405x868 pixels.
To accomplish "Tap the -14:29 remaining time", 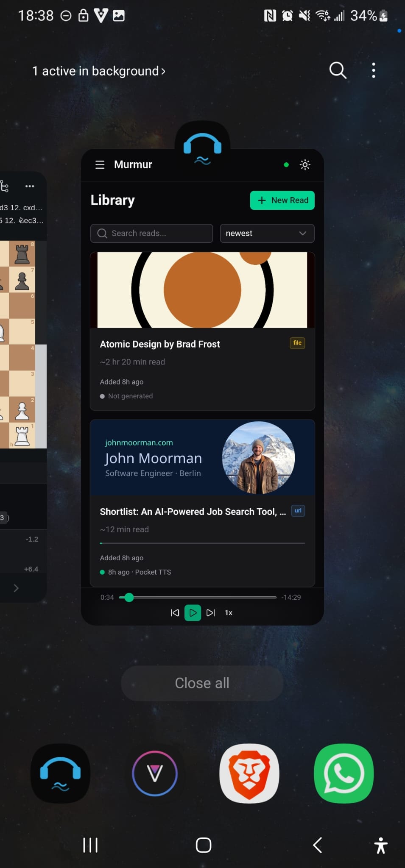I will coord(291,597).
